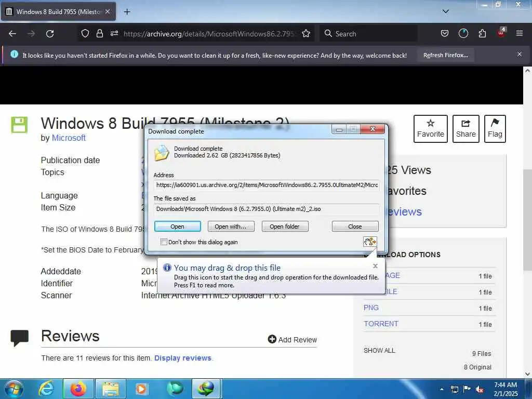Open Extensions puzzle piece icon
The image size is (532, 399).
tap(482, 34)
